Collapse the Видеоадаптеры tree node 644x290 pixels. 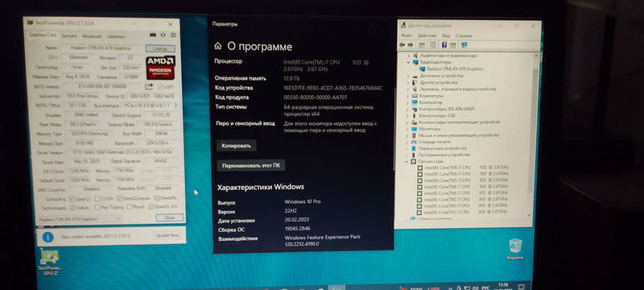tap(408, 63)
